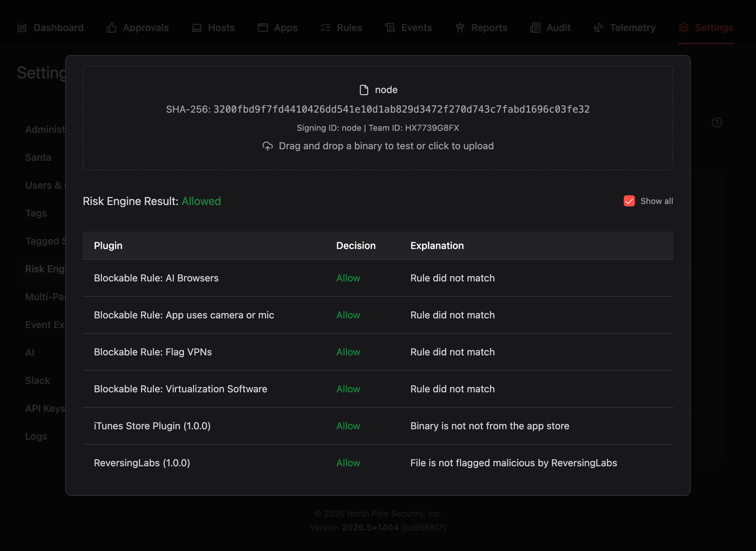Click Allow decision for Flag VPNs
Image resolution: width=756 pixels, height=551 pixels.
click(348, 352)
